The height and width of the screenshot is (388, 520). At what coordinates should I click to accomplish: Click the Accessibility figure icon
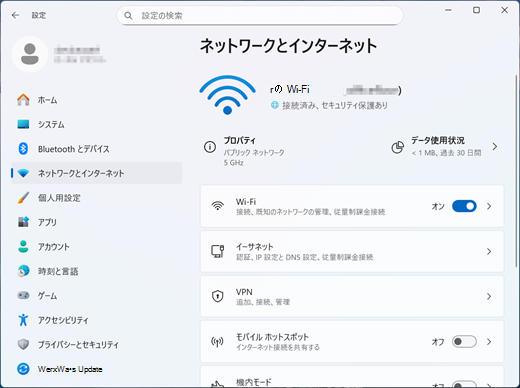23,320
